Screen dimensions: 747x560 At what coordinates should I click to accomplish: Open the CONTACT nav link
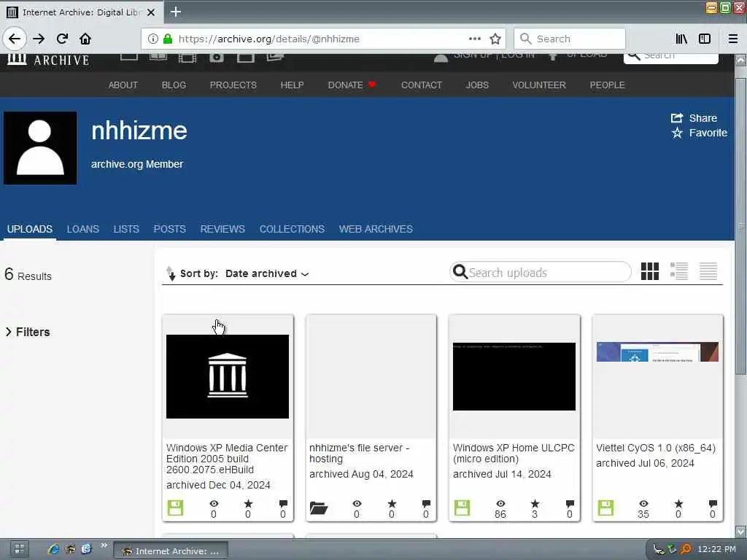[422, 85]
